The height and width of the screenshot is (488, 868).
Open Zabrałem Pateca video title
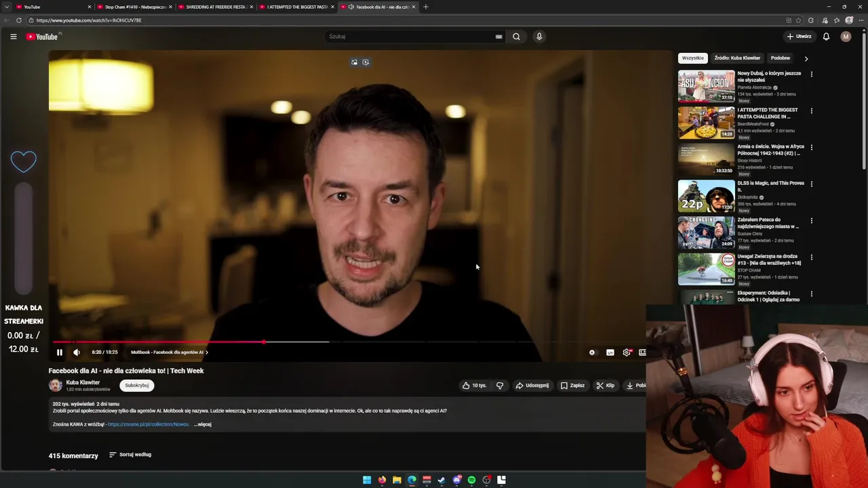[x=768, y=223]
